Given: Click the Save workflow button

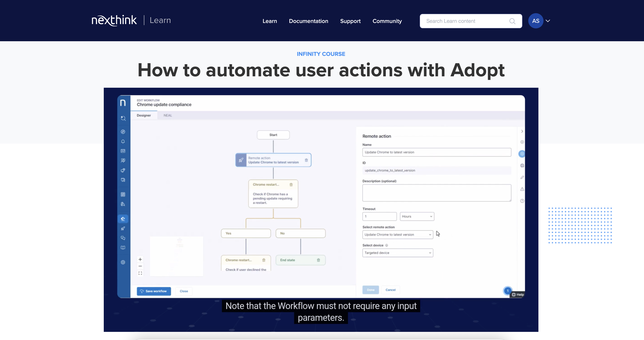Looking at the screenshot, I should (x=154, y=291).
